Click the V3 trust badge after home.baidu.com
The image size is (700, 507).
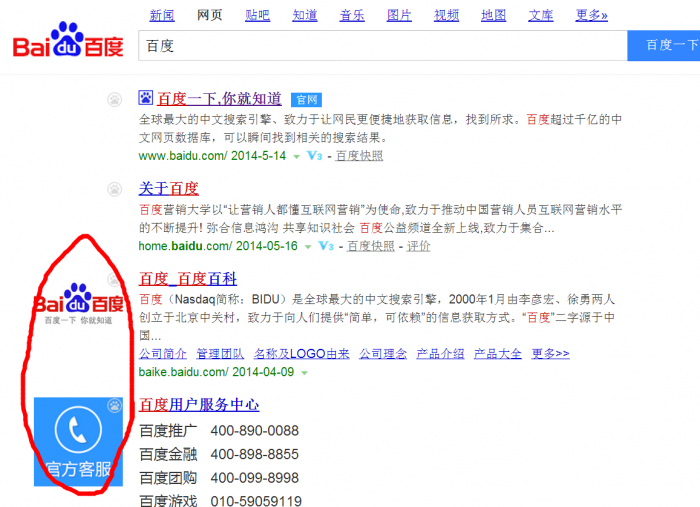pos(326,246)
